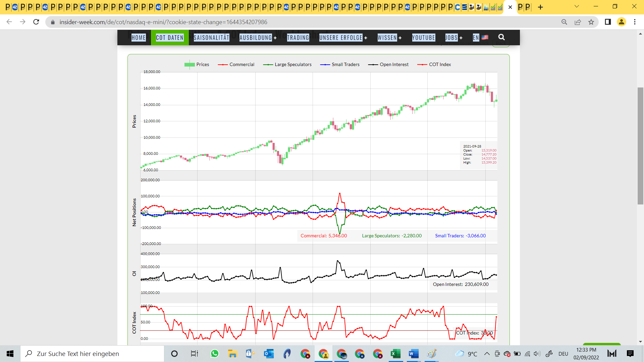Bookmark page with star icon

[x=591, y=22]
